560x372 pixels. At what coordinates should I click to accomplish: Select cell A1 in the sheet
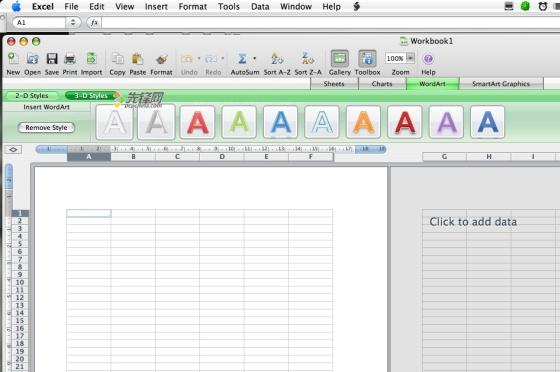pos(89,213)
